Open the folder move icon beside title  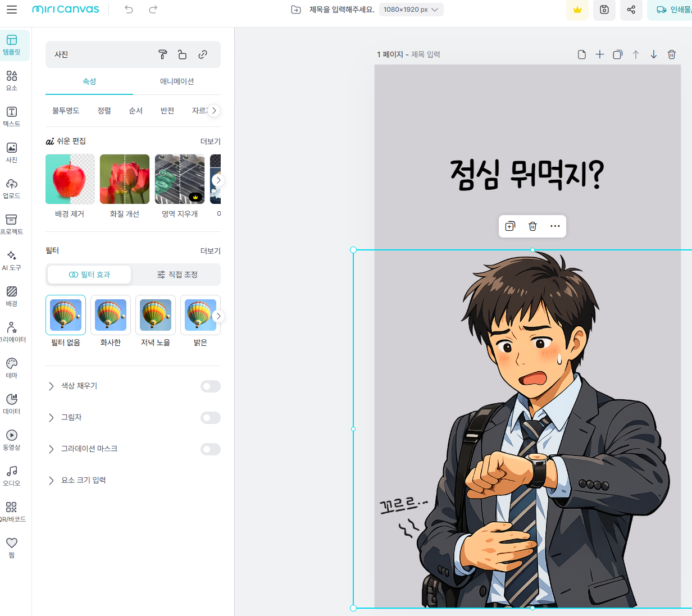pos(296,10)
